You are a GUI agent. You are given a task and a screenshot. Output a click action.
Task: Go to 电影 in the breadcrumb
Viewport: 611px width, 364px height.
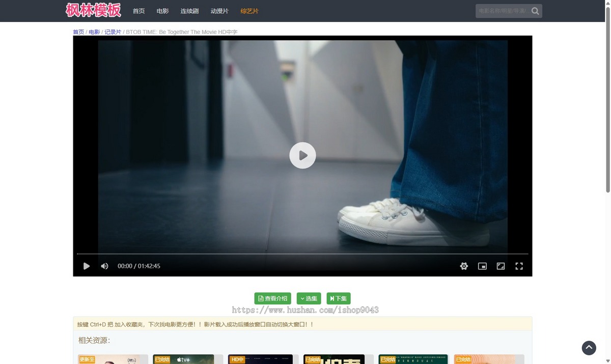coord(94,32)
